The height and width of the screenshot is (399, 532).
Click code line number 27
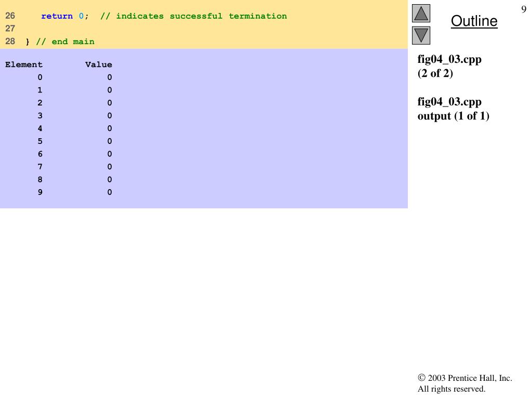click(10, 29)
